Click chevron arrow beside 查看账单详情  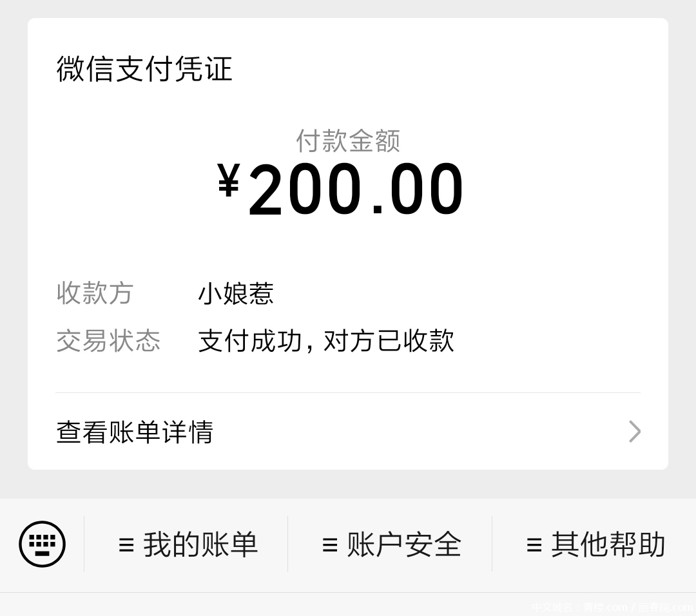pos(634,432)
